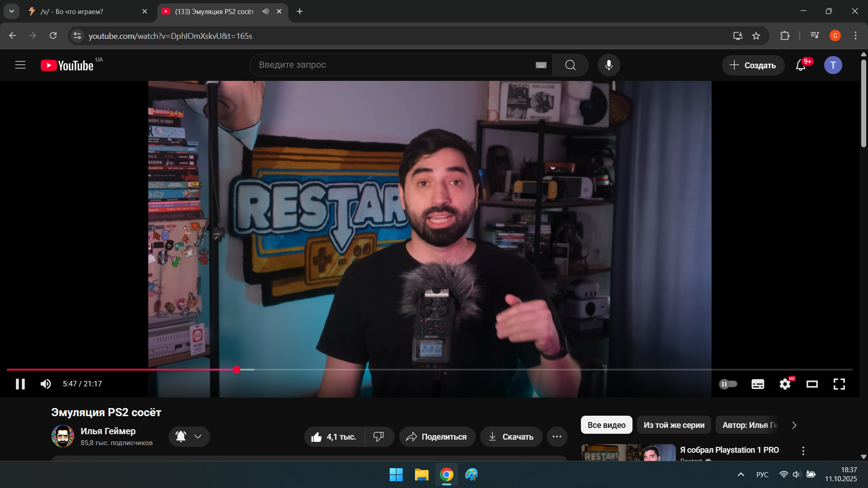Image resolution: width=868 pixels, height=488 pixels.
Task: Click the "Введите запрос" search field
Action: [389, 65]
